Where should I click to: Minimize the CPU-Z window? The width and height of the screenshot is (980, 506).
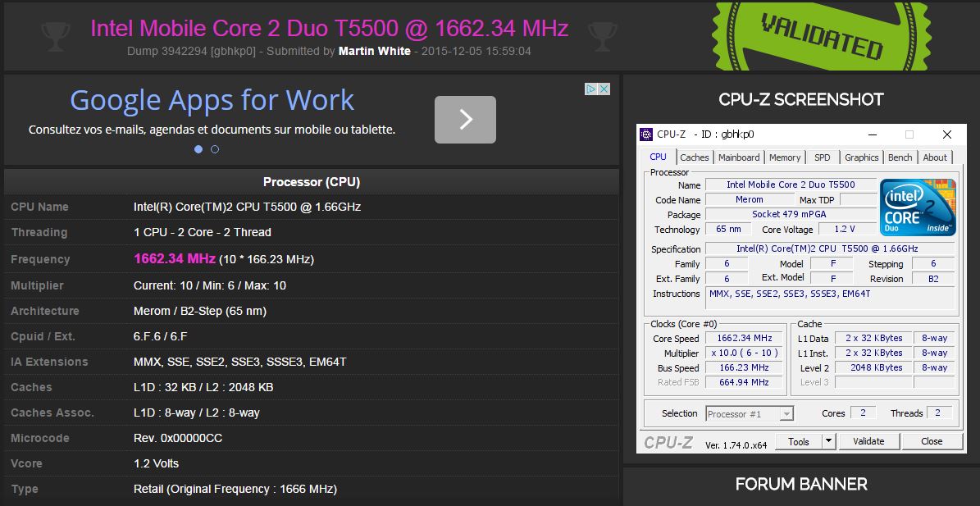871,134
